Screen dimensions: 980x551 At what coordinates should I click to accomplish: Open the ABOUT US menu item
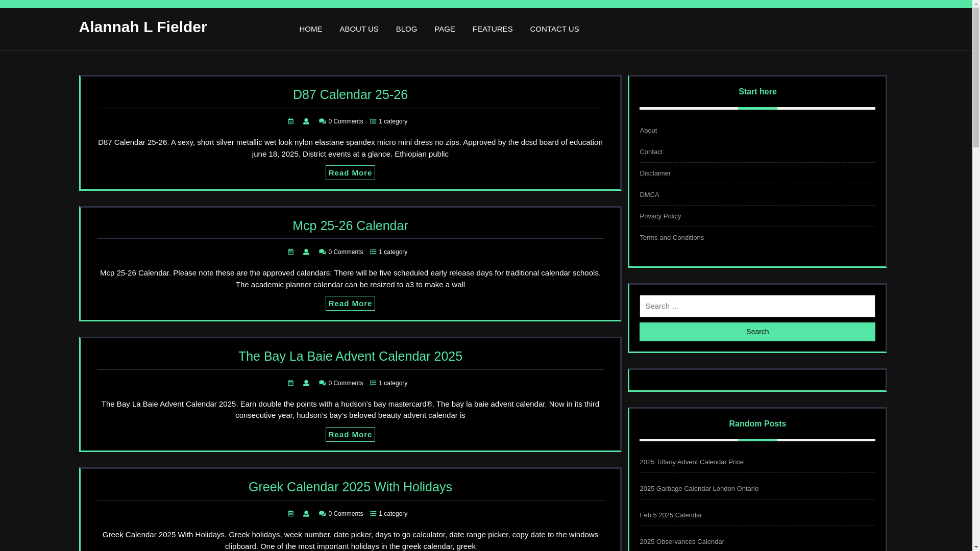pos(359,29)
